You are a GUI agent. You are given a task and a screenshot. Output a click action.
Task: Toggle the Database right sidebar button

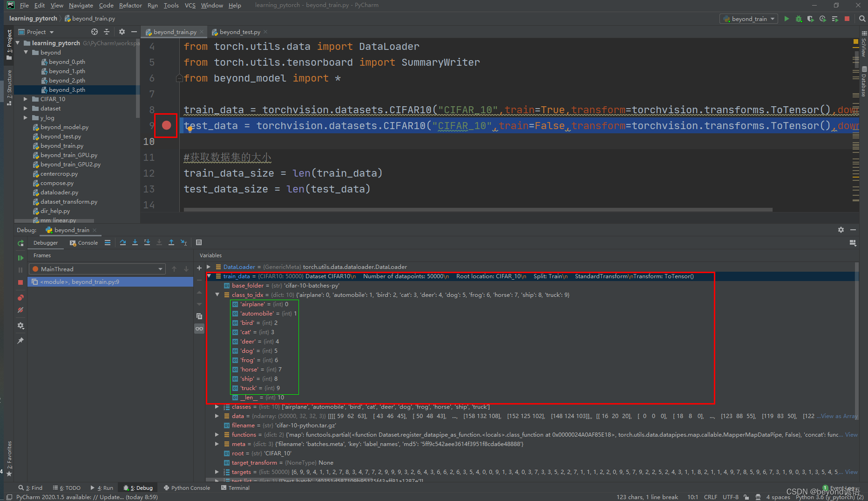[864, 81]
